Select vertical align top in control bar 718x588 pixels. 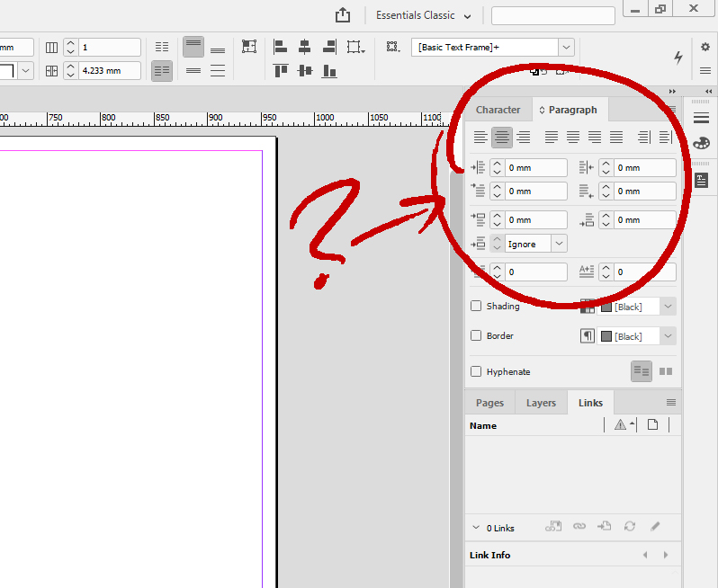pos(193,47)
